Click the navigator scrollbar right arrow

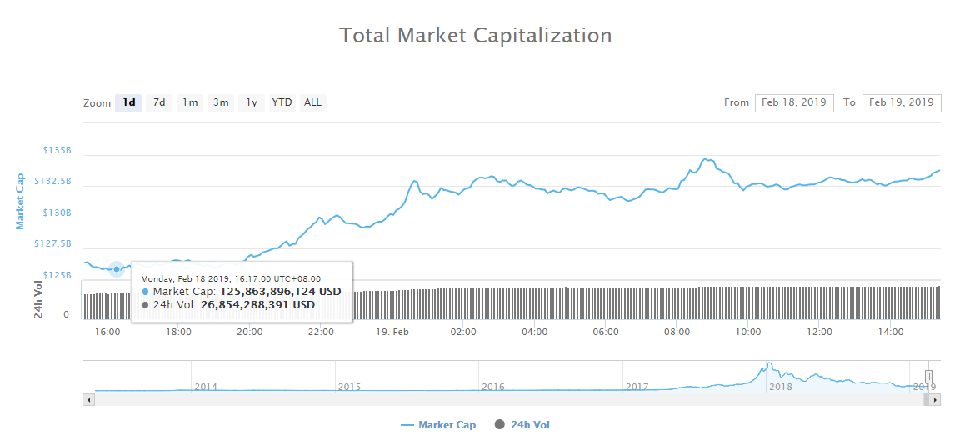936,400
